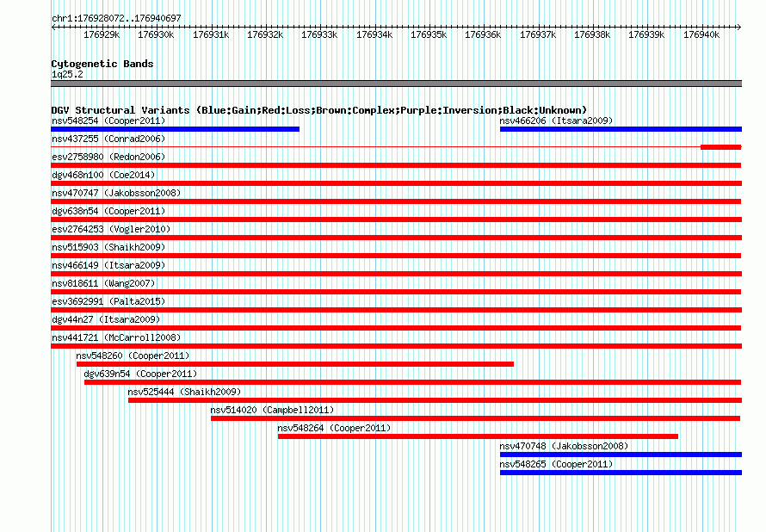Click esv2764253 (Vogler2010) variant label
The width and height of the screenshot is (766, 532).
[x=111, y=229]
